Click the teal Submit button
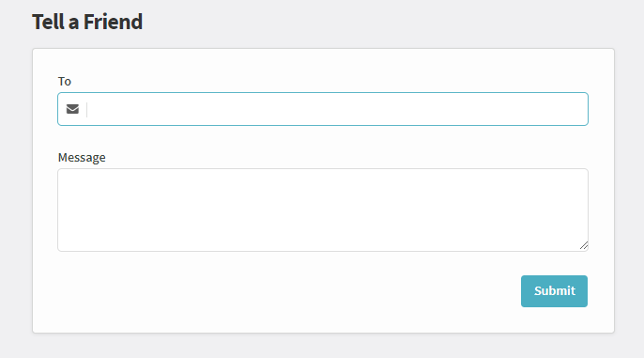This screenshot has height=358, width=644. 554,291
